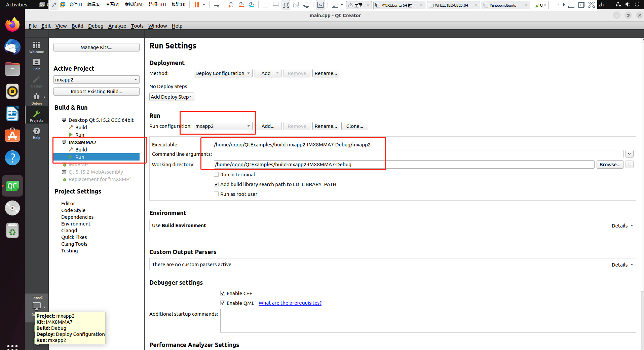644x350 pixels.
Task: Click the deployment Rename button
Action: (x=326, y=73)
